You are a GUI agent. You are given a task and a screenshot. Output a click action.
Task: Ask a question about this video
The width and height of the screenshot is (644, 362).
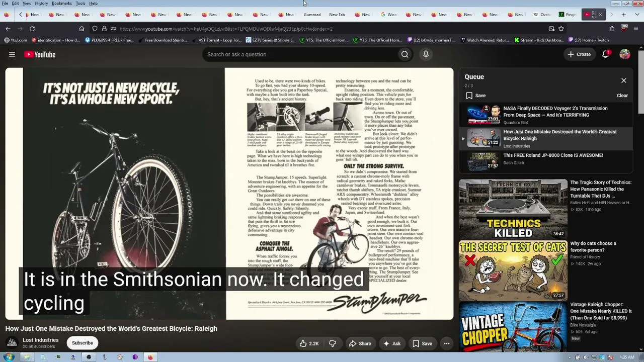pos(391,343)
